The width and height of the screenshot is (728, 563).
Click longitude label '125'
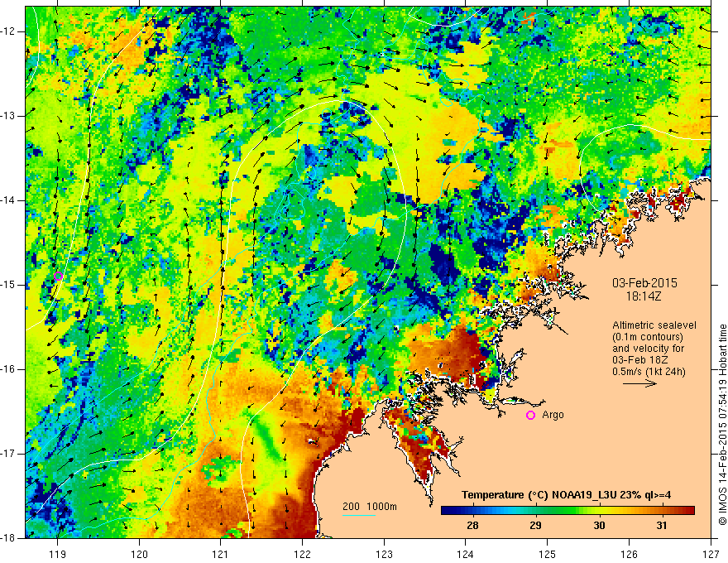click(x=548, y=554)
